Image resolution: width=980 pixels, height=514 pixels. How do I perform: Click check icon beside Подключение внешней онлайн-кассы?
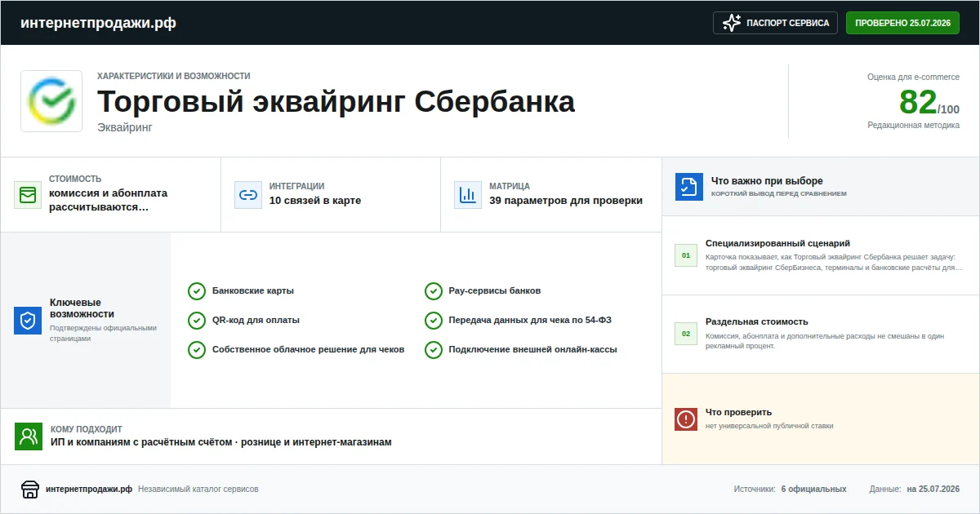click(434, 350)
